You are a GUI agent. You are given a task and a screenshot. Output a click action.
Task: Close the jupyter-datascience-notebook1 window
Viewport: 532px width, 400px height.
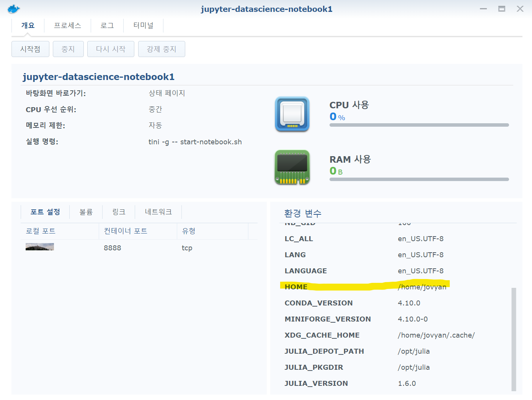[x=520, y=9]
